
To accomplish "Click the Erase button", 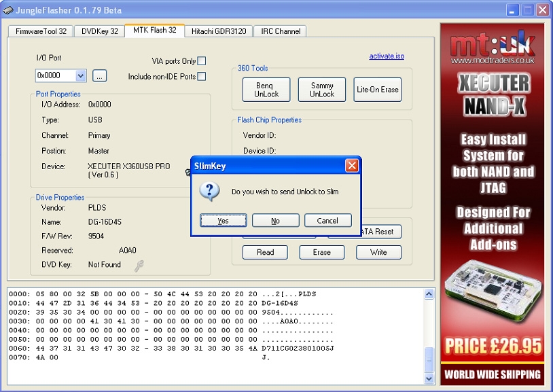I will (x=321, y=252).
